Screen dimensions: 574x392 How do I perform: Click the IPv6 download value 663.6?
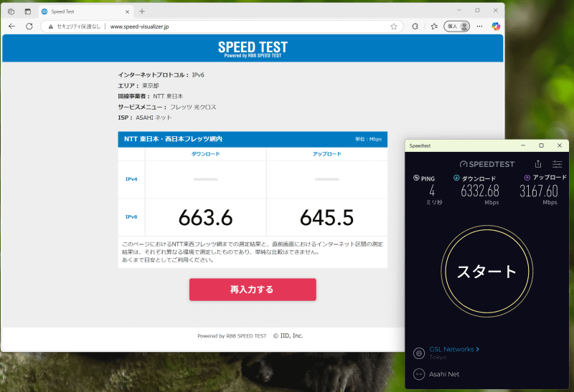(x=205, y=218)
